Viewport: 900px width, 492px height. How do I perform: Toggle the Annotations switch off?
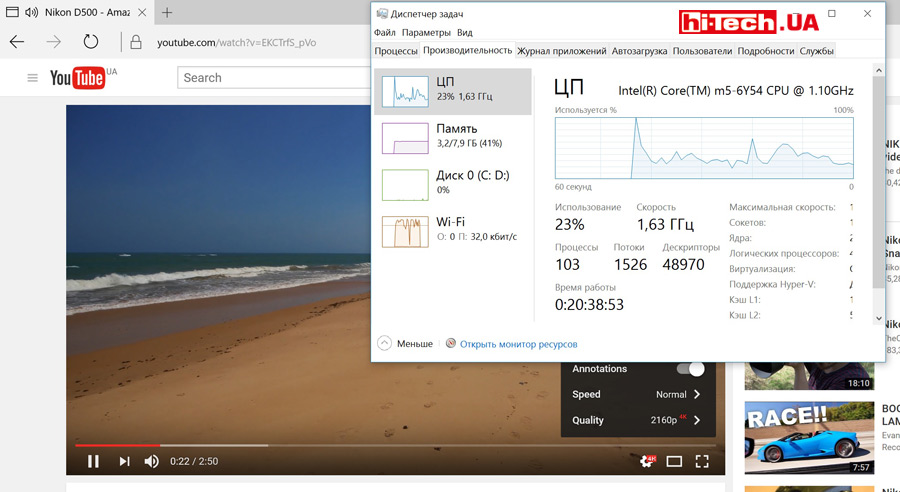tap(690, 369)
